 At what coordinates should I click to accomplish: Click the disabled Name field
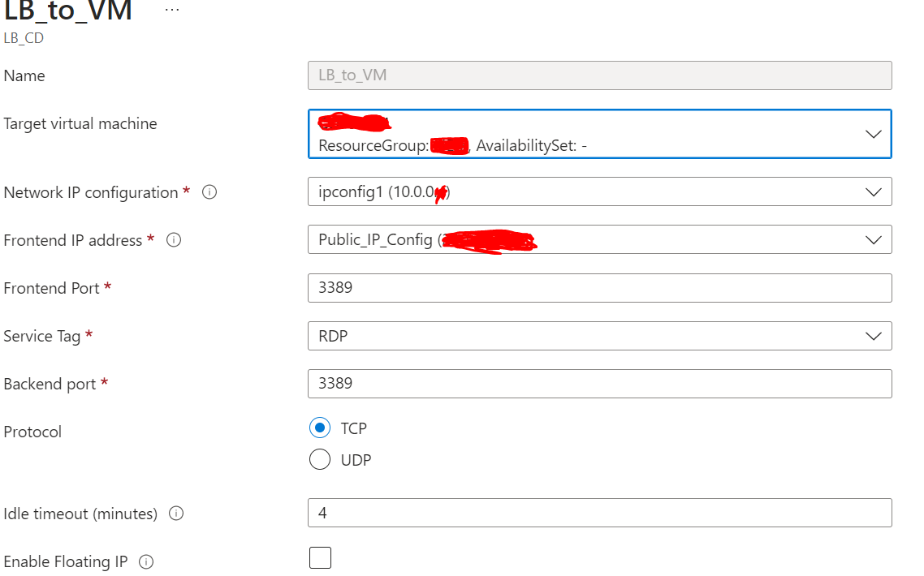[599, 75]
